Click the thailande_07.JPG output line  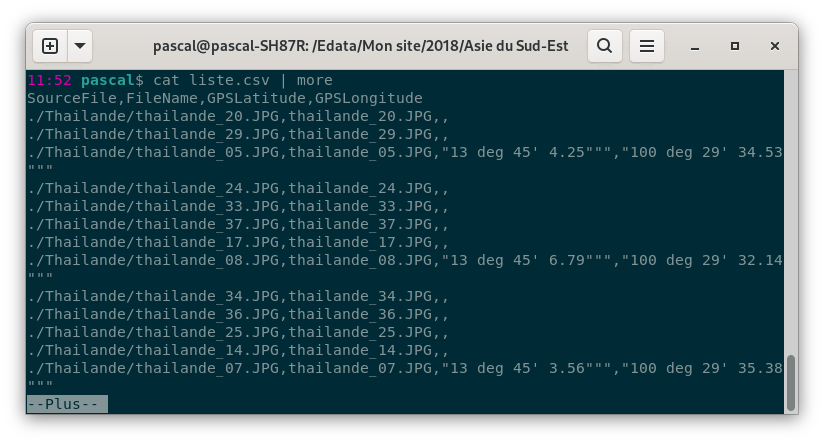pos(405,368)
